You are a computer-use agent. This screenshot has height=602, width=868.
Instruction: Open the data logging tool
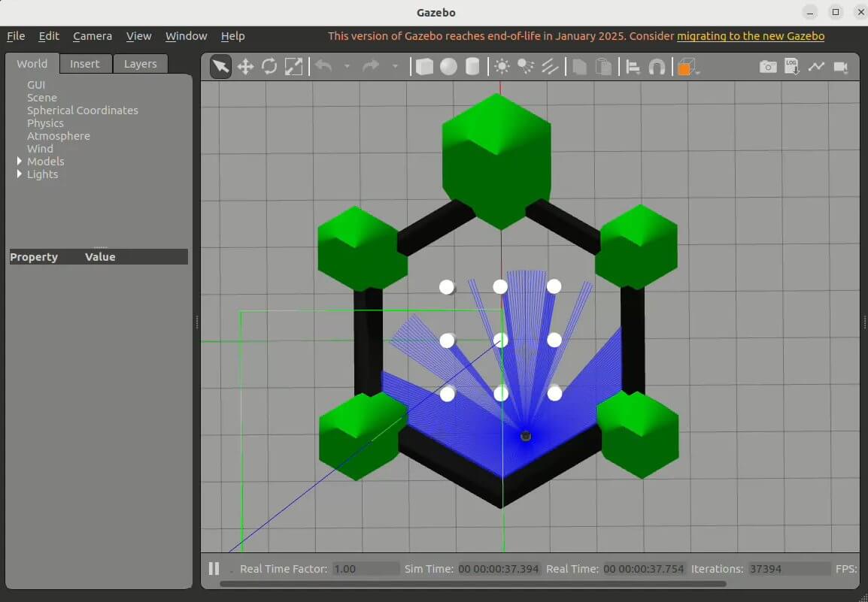coord(791,67)
